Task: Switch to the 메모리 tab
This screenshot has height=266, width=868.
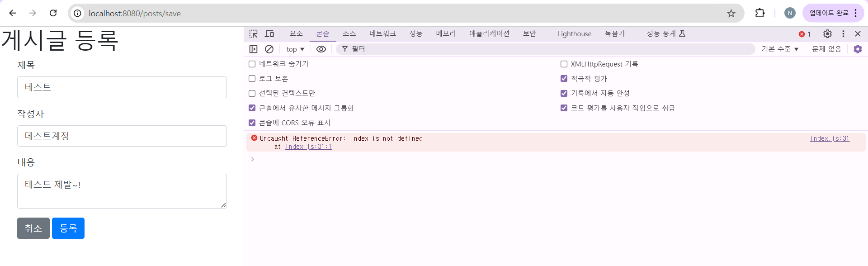Action: point(446,34)
